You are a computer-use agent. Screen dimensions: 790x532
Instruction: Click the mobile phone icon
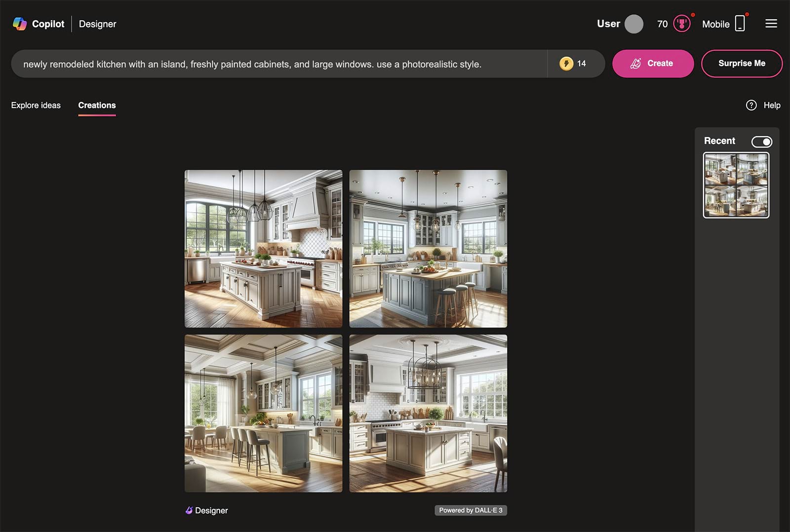pos(740,24)
